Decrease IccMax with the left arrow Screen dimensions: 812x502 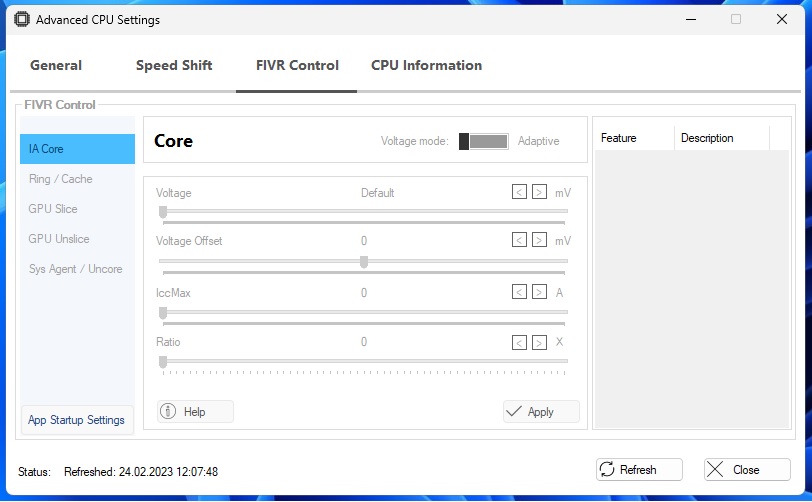tap(519, 292)
